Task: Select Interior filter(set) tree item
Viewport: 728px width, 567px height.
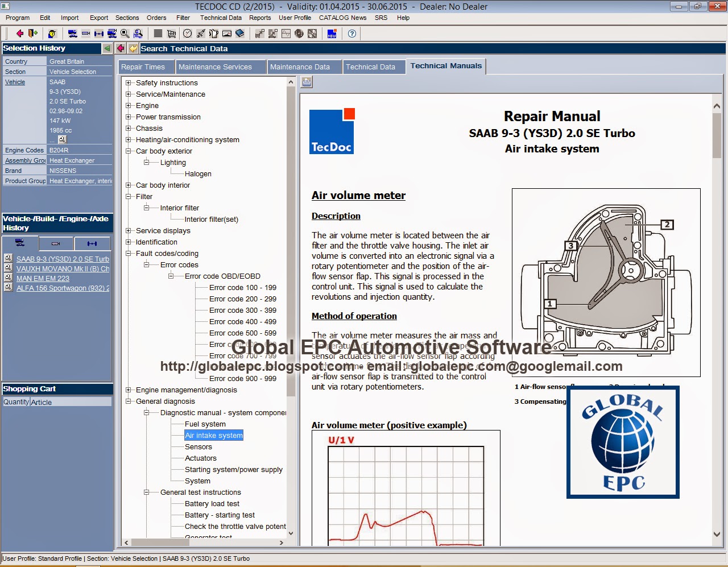Action: click(x=212, y=220)
